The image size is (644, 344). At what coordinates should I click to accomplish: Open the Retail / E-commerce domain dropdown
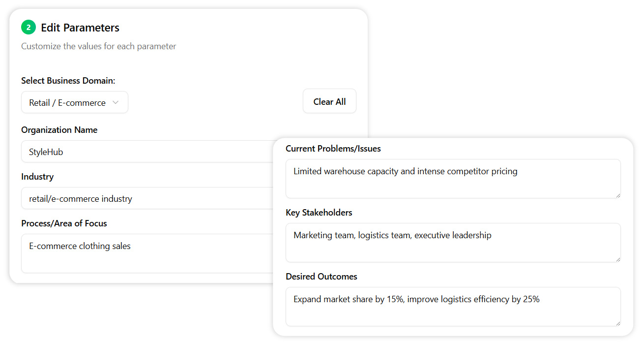click(74, 102)
